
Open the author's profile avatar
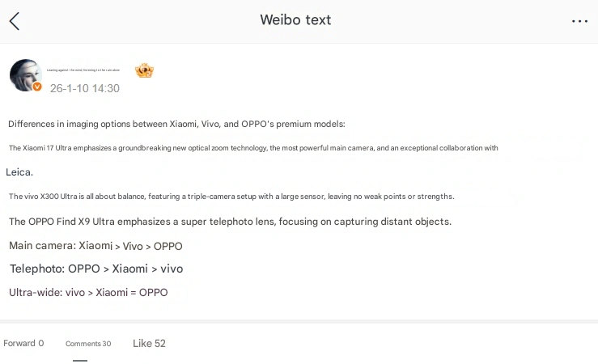(x=25, y=75)
